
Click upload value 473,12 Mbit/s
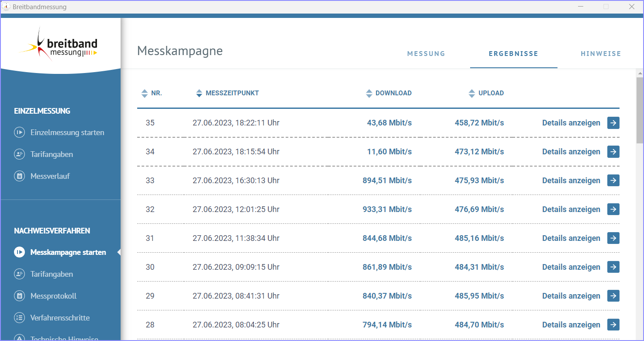[479, 152]
